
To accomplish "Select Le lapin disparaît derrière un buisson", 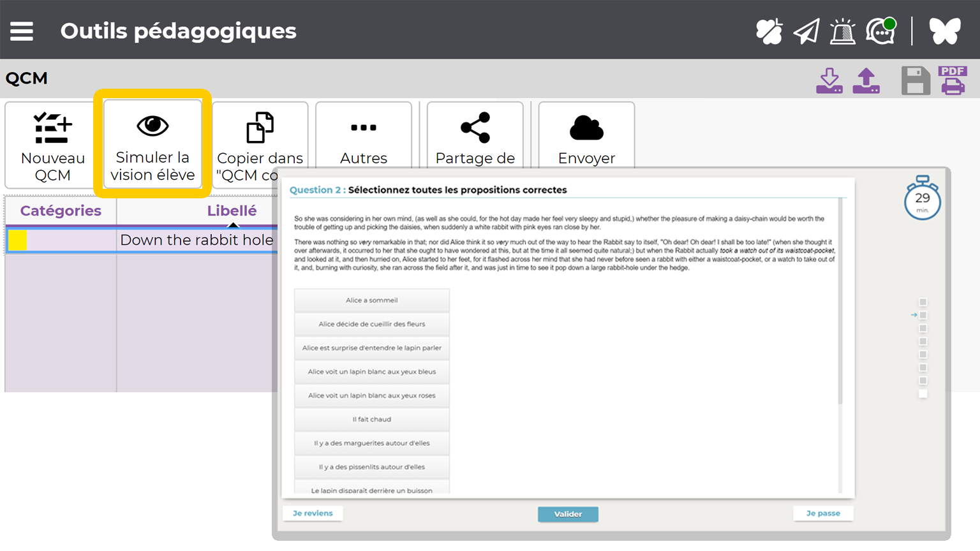I will coord(372,488).
